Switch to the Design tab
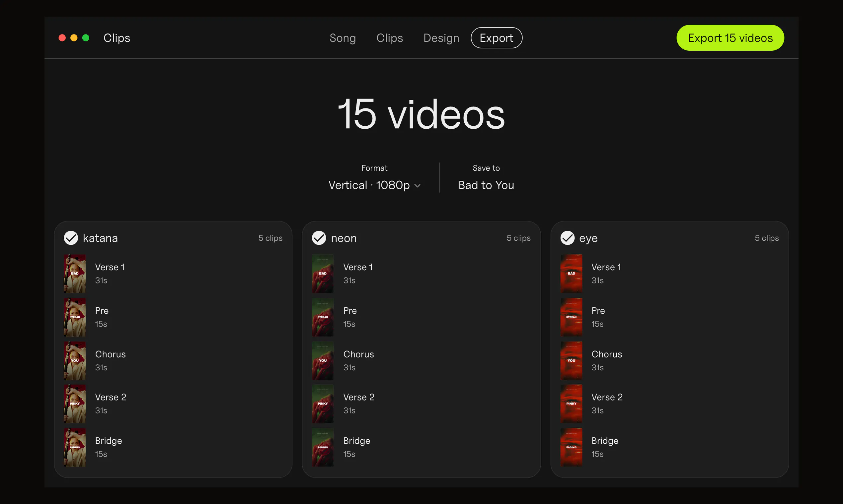This screenshot has height=504, width=843. click(441, 38)
